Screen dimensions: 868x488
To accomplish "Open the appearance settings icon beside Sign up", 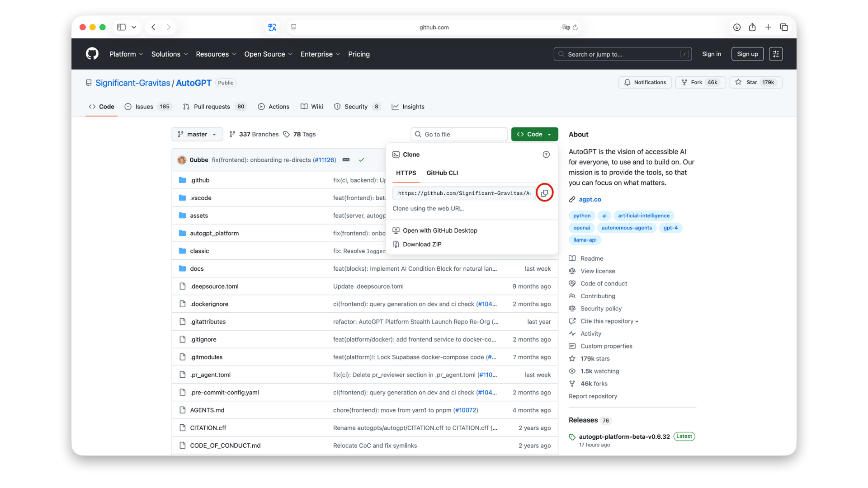I will pyautogui.click(x=776, y=54).
